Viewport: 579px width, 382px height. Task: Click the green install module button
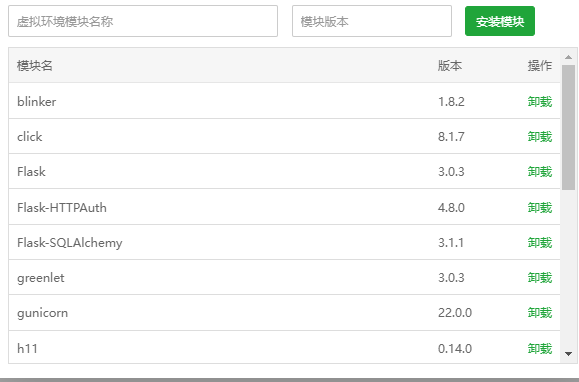coord(500,21)
